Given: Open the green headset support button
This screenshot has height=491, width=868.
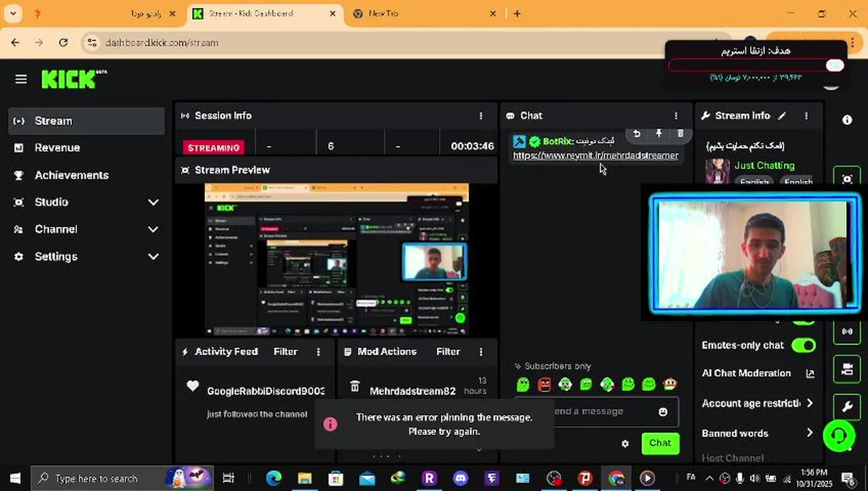Looking at the screenshot, I should point(839,435).
